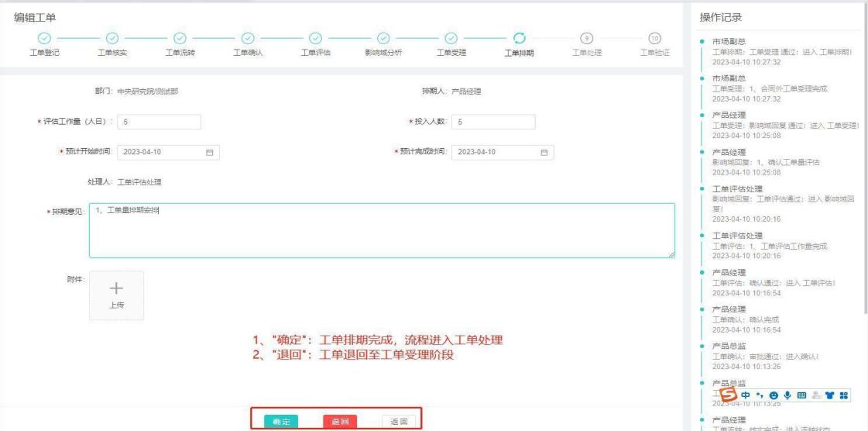Click the 工单登记 completed step icon
The height and width of the screenshot is (431, 868).
[x=44, y=37]
